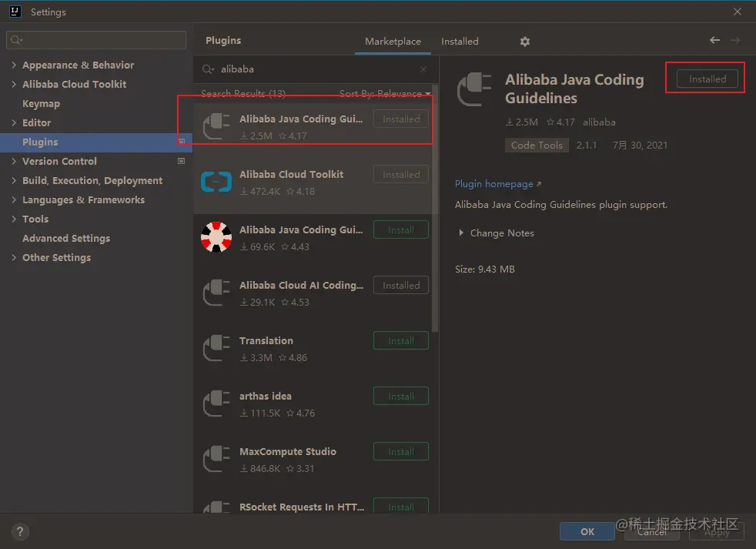The image size is (756, 549).
Task: Select Keymap in settings tree
Action: (x=41, y=103)
